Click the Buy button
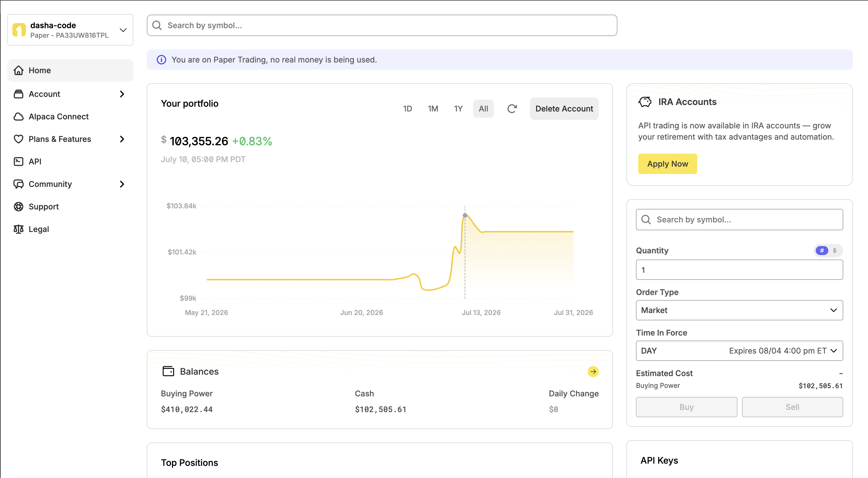The width and height of the screenshot is (868, 478). pyautogui.click(x=686, y=407)
